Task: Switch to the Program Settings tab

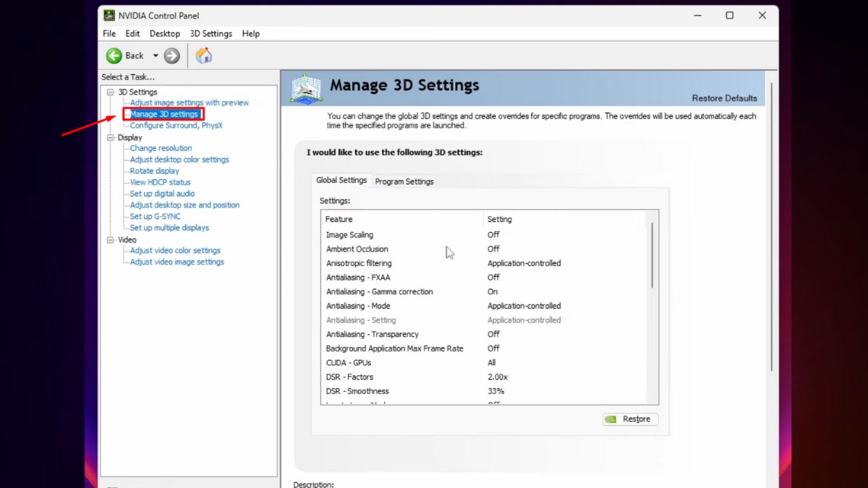Action: point(404,181)
